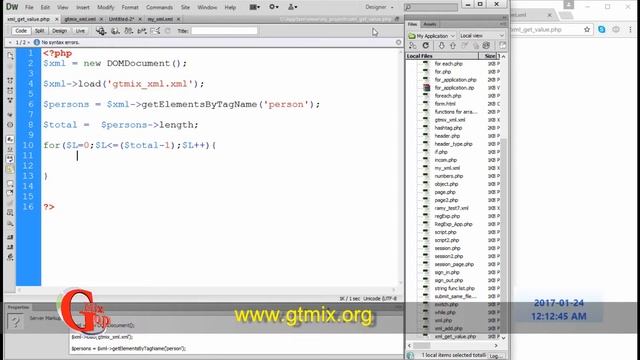Image resolution: width=640 pixels, height=360 pixels.
Task: Select hashtag.php in file list
Action: [x=448, y=128]
